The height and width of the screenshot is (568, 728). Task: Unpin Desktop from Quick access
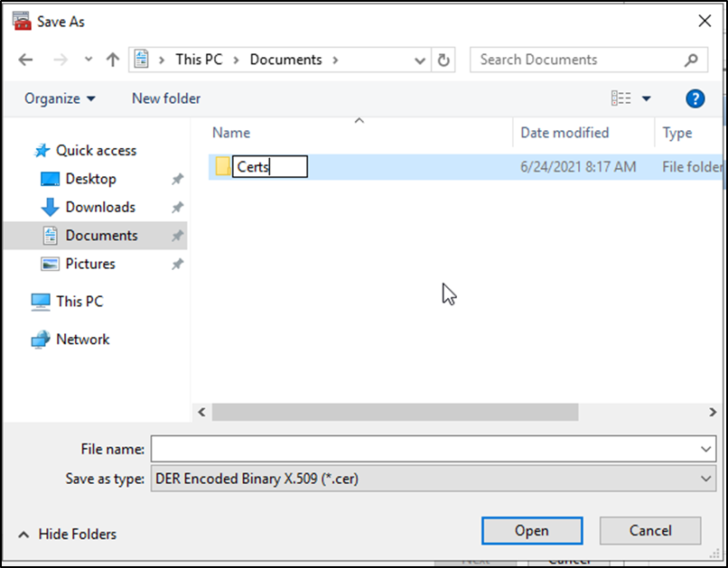click(x=177, y=180)
